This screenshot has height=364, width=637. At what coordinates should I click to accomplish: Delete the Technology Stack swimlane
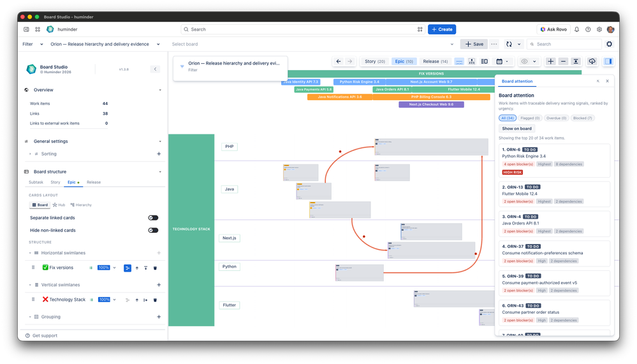155,300
